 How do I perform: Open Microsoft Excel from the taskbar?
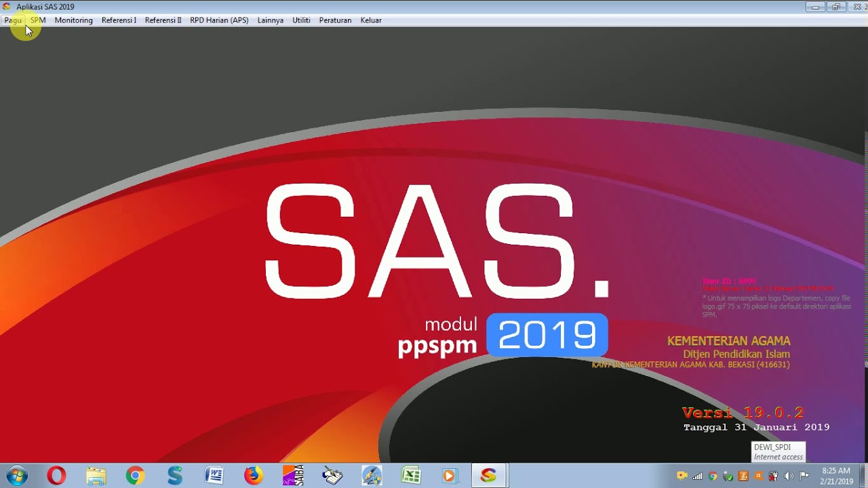coord(411,476)
